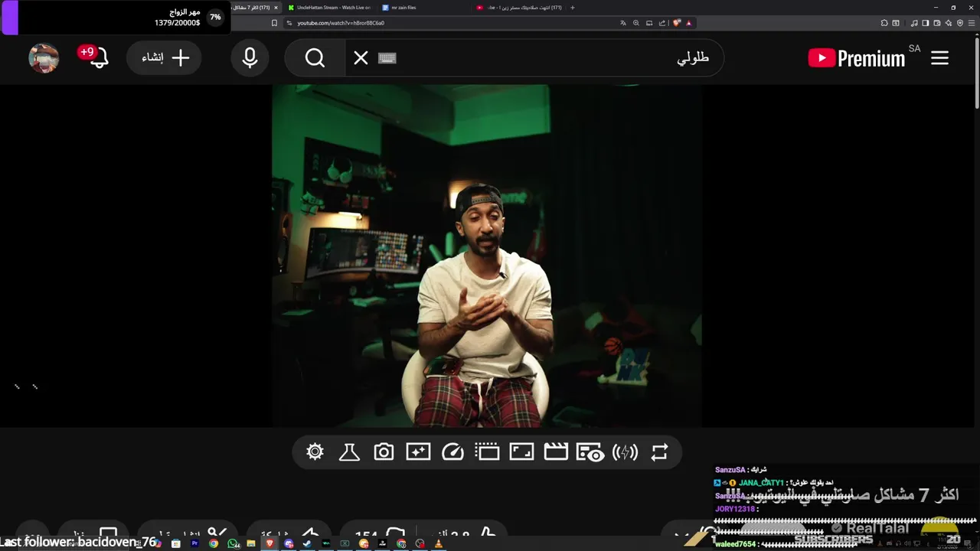Click the youtube.com address bar URL
This screenshot has height=551, width=980.
coord(341,23)
